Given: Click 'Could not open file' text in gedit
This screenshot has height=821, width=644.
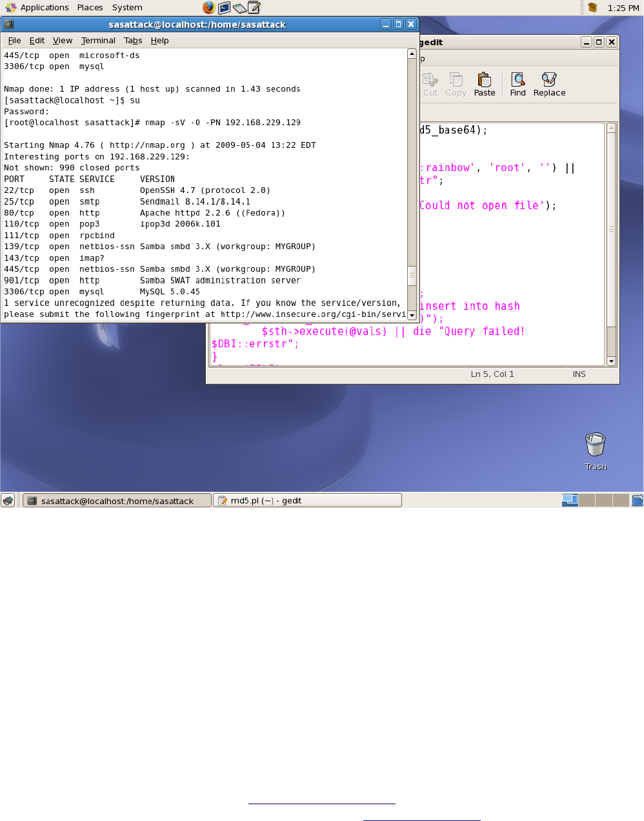Looking at the screenshot, I should pyautogui.click(x=480, y=205).
